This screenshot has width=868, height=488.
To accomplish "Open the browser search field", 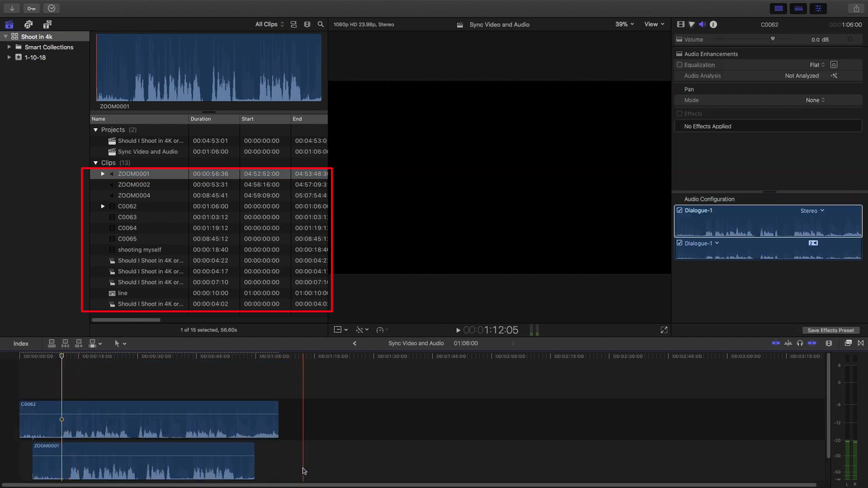I will point(320,24).
